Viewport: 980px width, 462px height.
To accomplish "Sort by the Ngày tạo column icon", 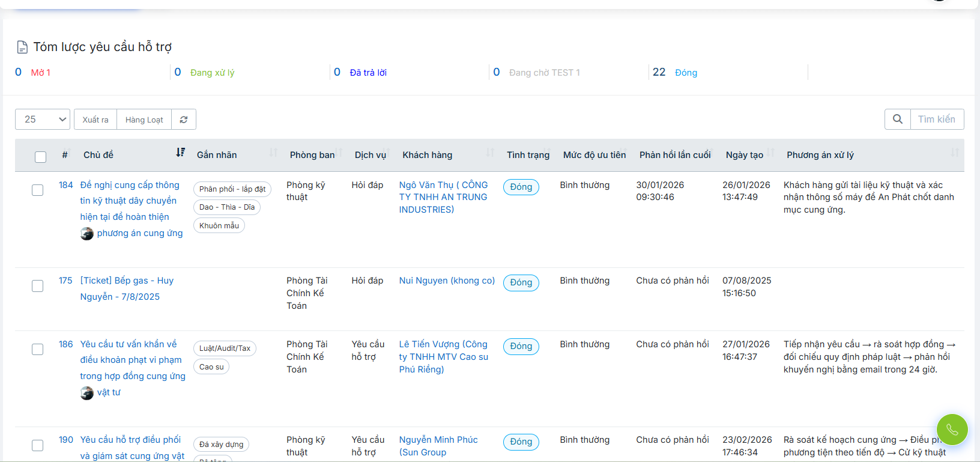I will (x=771, y=153).
